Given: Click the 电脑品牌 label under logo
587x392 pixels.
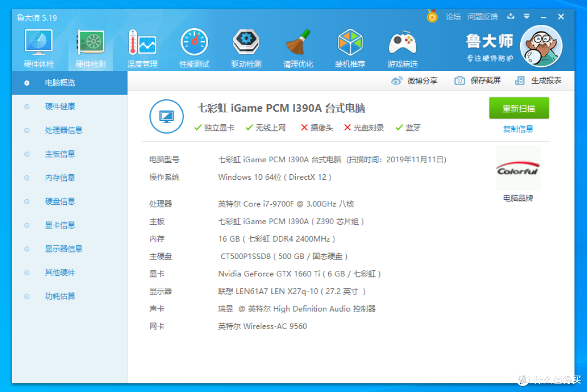Looking at the screenshot, I should point(518,198).
